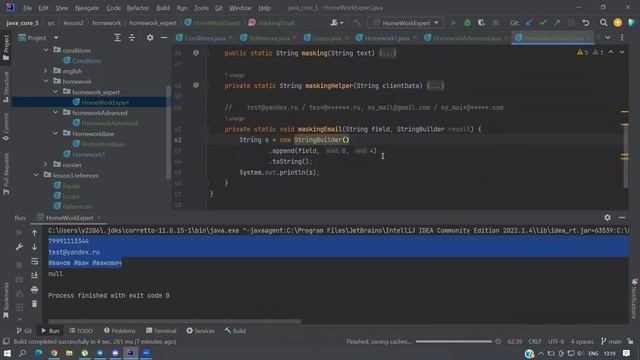Show Git history clock icon
The width and height of the screenshot is (640, 360).
[x=571, y=23]
